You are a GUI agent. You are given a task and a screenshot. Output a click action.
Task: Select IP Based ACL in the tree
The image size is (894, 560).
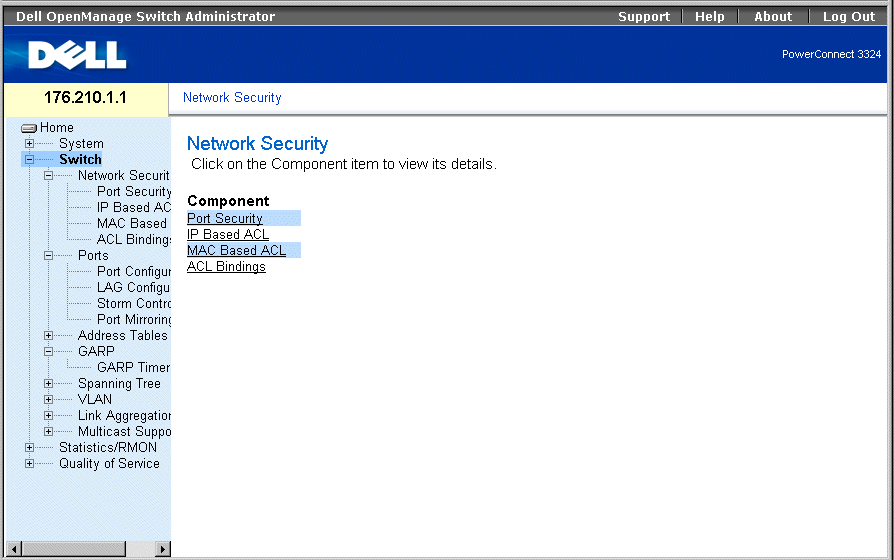coord(133,207)
